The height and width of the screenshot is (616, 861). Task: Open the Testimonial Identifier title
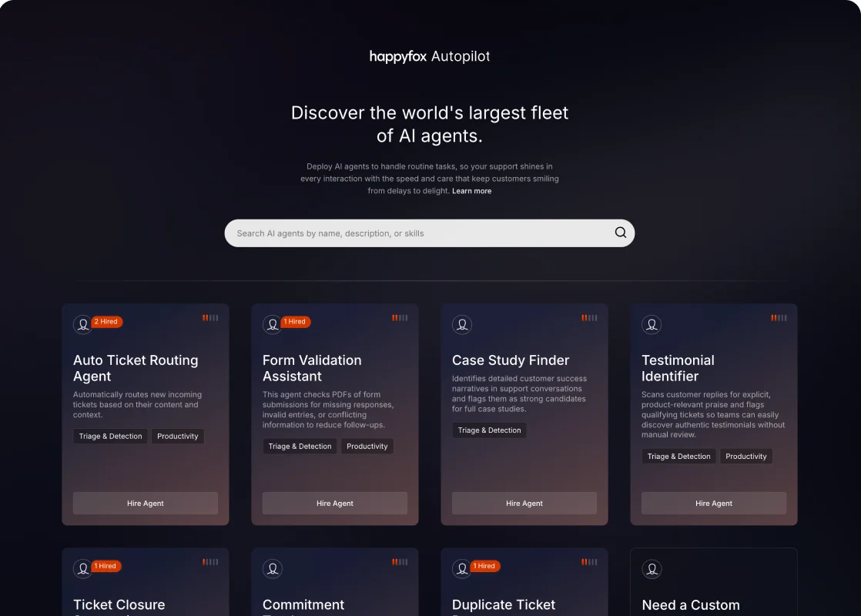pyautogui.click(x=678, y=368)
